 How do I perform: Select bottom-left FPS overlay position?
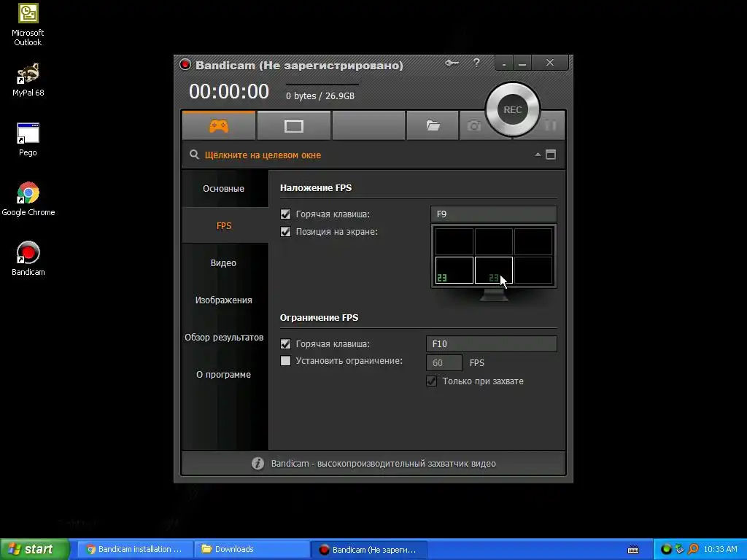454,270
